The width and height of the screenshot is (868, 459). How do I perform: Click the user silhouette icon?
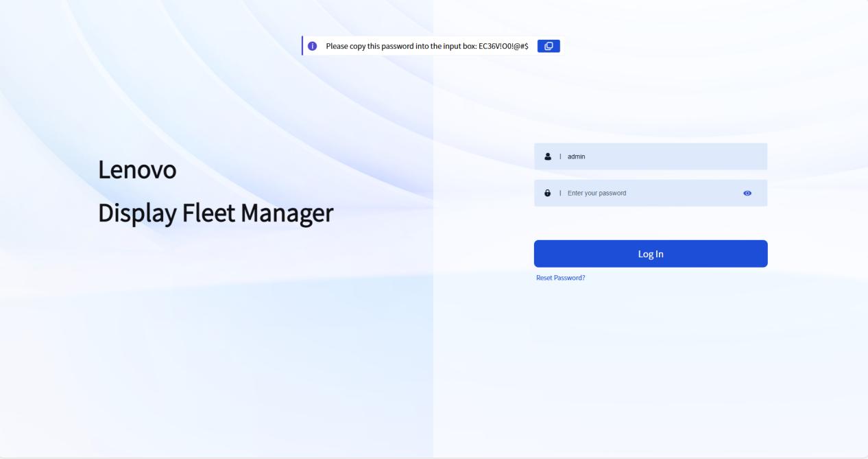click(547, 156)
